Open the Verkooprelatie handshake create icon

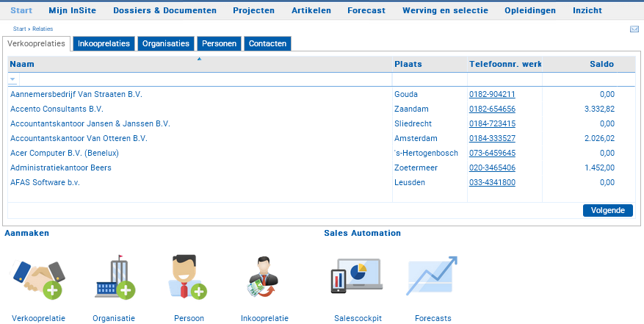coord(37,280)
